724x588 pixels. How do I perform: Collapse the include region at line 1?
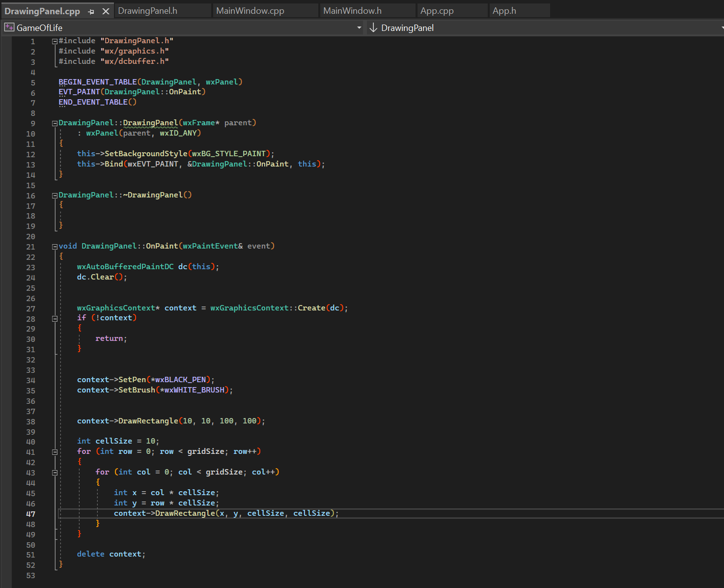coord(55,41)
